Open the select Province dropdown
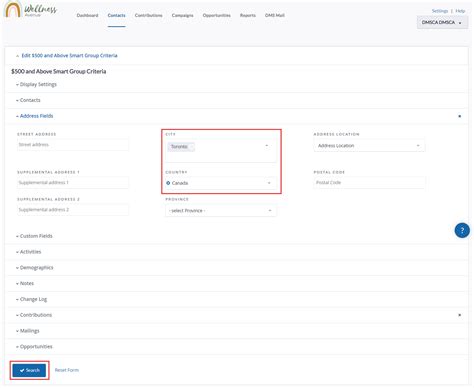The width and height of the screenshot is (474, 388). 221,211
